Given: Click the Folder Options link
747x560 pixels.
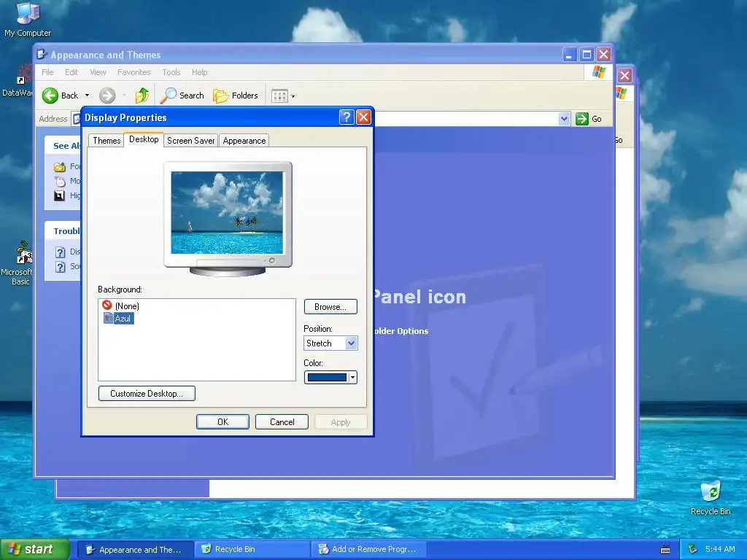Looking at the screenshot, I should point(401,331).
